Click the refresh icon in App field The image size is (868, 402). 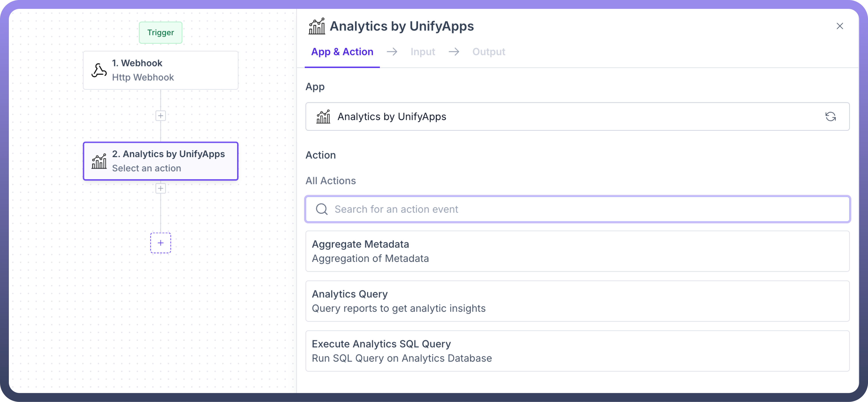coord(830,117)
